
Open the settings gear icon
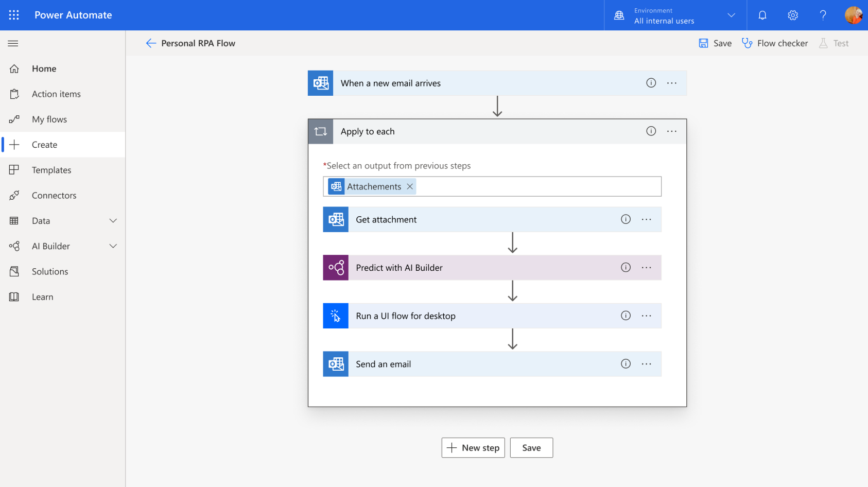[x=793, y=15]
